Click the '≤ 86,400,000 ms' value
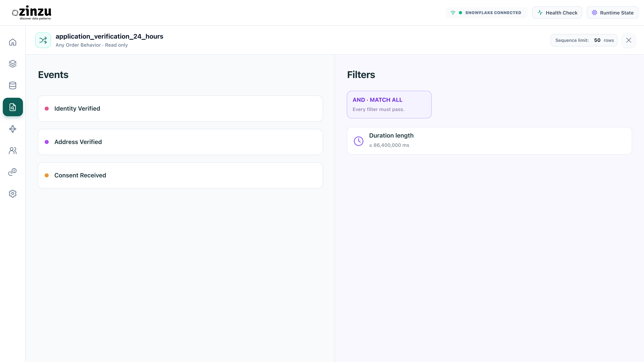Screen dimensions: 644x362 [389, 145]
